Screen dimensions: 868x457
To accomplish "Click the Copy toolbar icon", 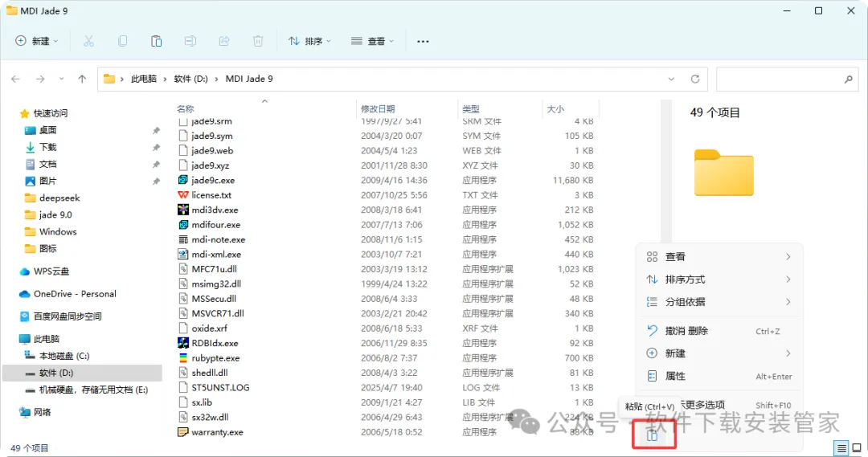I will [122, 41].
